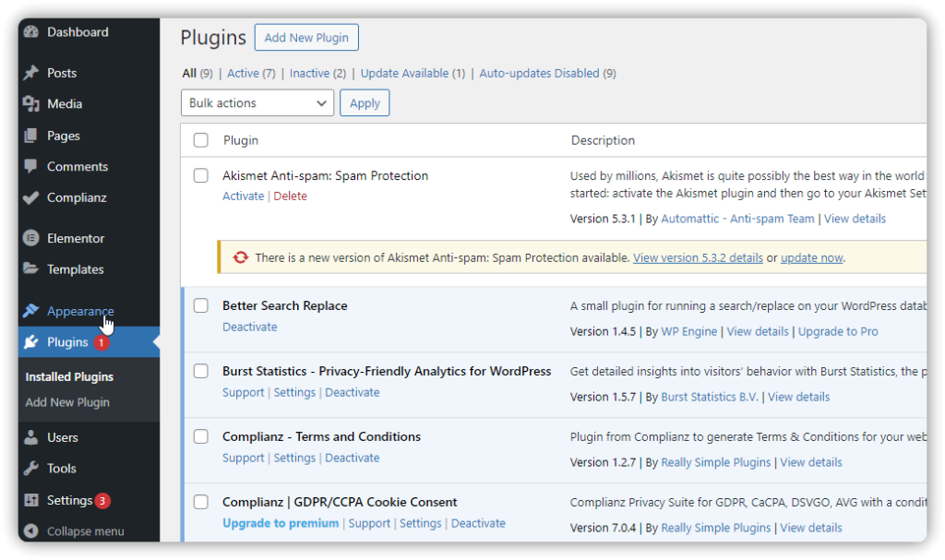This screenshot has width=945, height=560.
Task: Click the Users person icon
Action: tap(30, 437)
